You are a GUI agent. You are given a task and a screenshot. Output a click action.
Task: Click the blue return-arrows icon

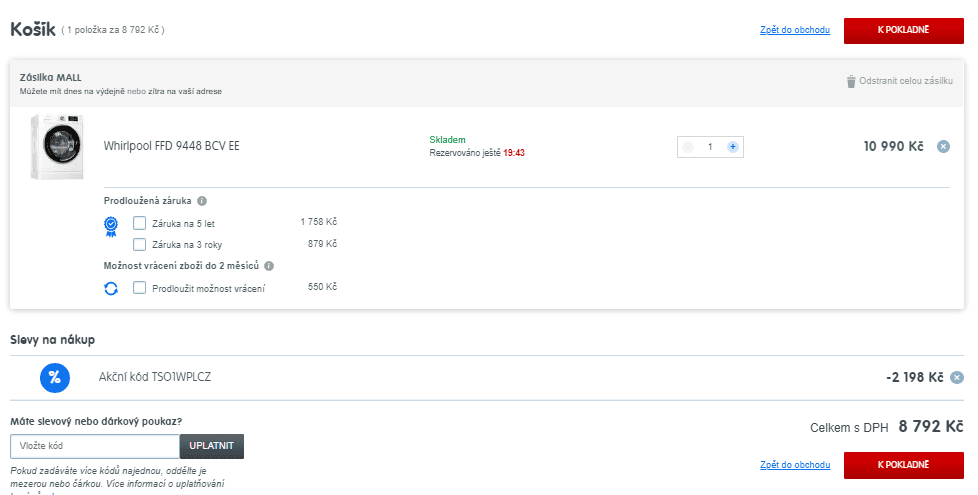click(111, 289)
